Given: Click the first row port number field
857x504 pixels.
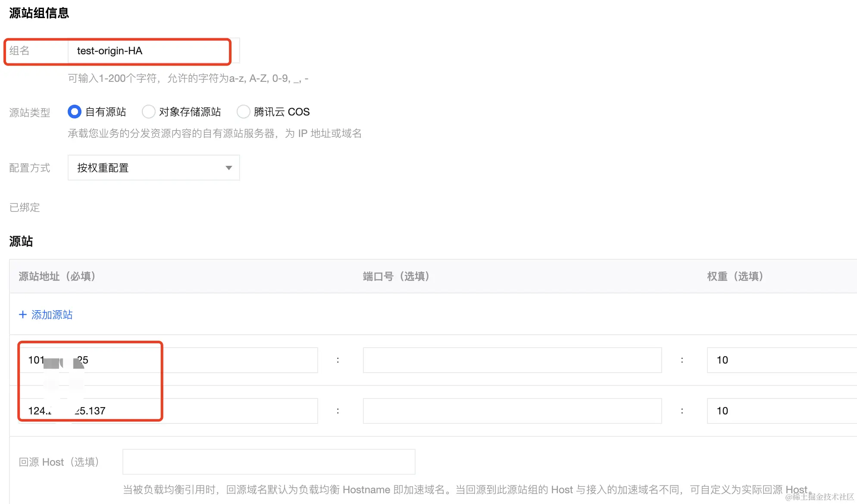Looking at the screenshot, I should click(512, 360).
